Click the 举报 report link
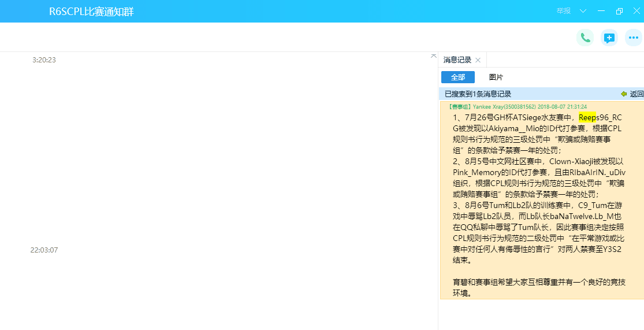This screenshot has width=644, height=330. [564, 11]
